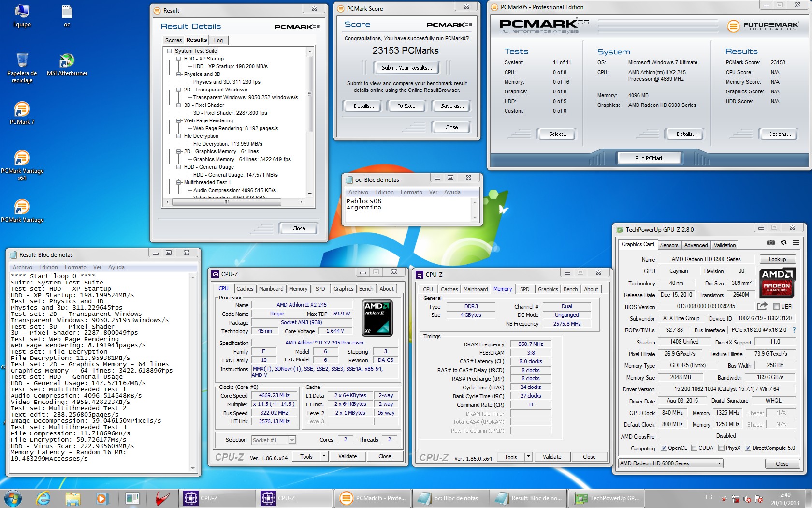The height and width of the screenshot is (508, 812).
Task: Open the Equipo desktop icon
Action: (x=22, y=15)
